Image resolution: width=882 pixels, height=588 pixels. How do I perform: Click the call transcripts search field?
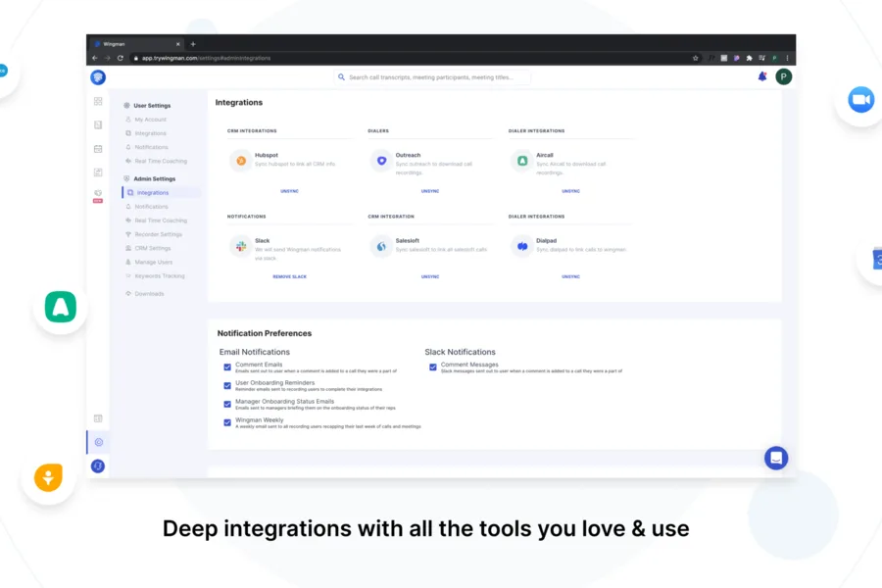pos(432,77)
